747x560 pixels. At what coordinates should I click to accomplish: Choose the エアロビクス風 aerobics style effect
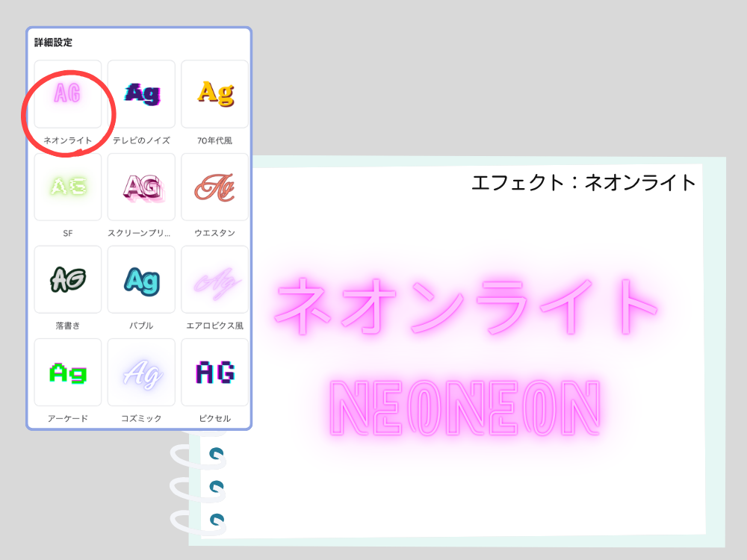tap(214, 279)
